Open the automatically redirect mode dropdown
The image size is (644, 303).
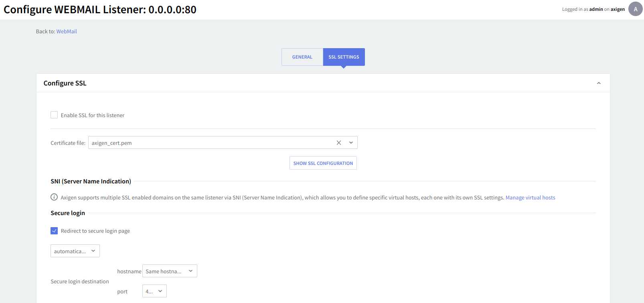coord(75,251)
